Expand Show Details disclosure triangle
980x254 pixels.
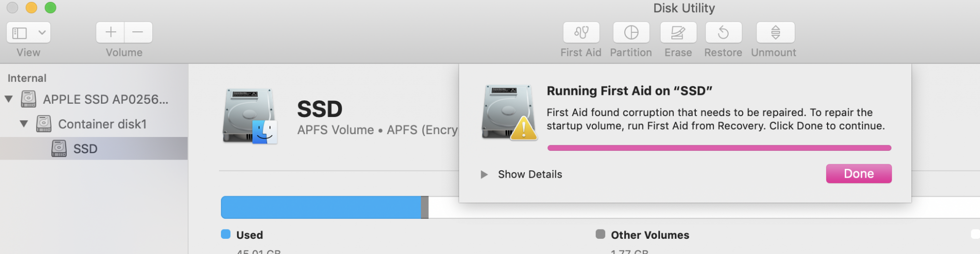tap(484, 174)
